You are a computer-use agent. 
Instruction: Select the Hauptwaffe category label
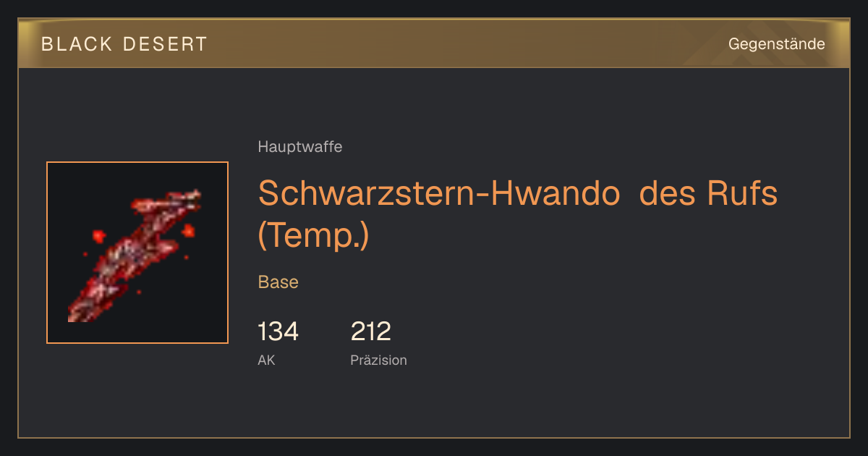point(300,147)
